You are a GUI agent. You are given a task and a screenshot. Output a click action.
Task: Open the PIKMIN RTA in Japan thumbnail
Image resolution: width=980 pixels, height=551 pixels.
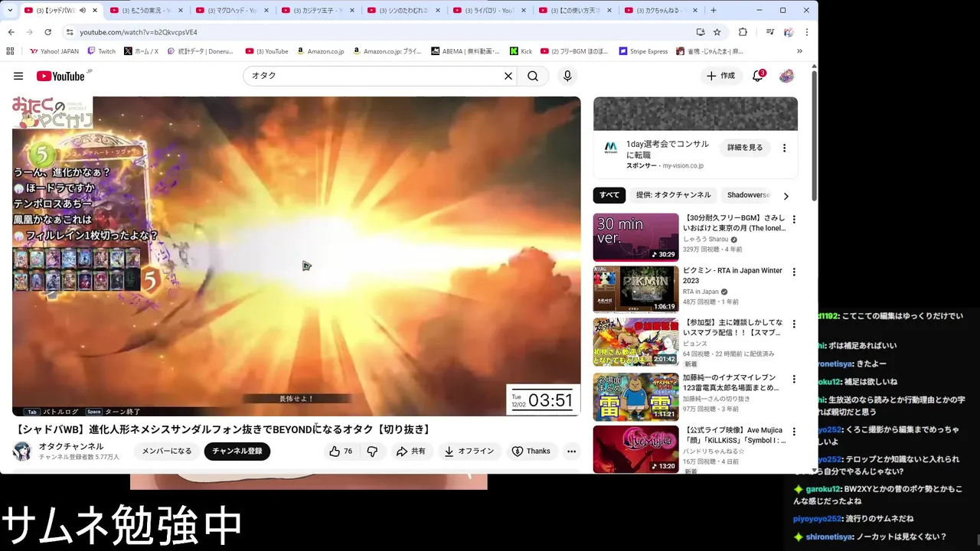(636, 289)
